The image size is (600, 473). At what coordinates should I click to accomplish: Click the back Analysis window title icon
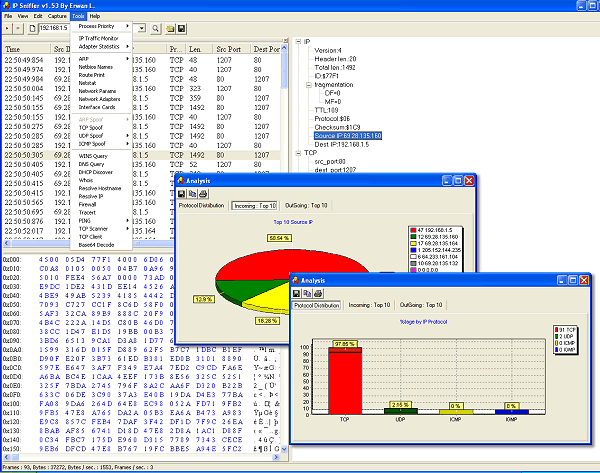[181, 180]
